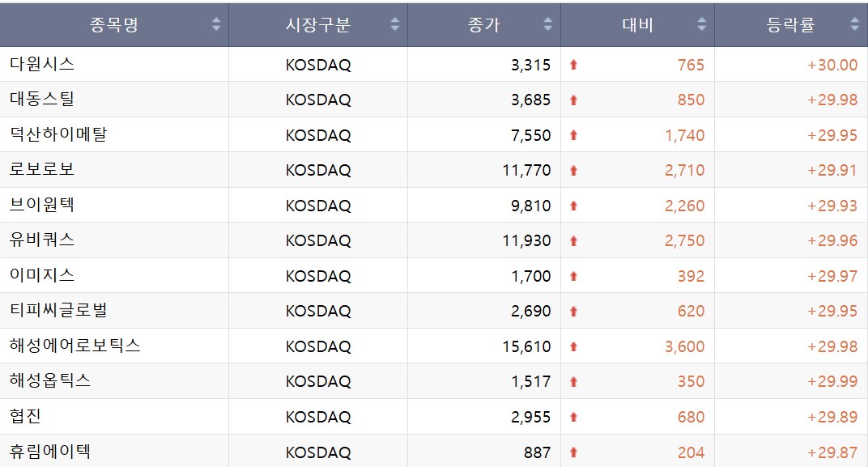This screenshot has height=467, width=868.
Task: Click the red up arrow beside 유비쿼스
Action: tap(574, 240)
